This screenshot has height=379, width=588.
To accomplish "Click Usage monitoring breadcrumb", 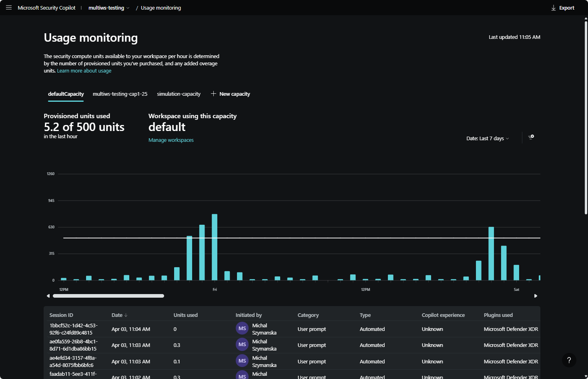I will point(161,8).
